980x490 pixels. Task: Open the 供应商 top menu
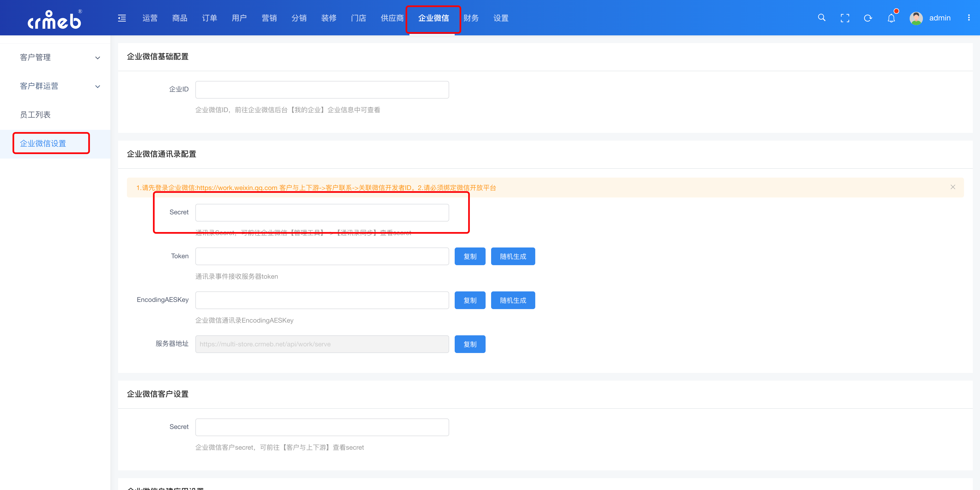392,18
